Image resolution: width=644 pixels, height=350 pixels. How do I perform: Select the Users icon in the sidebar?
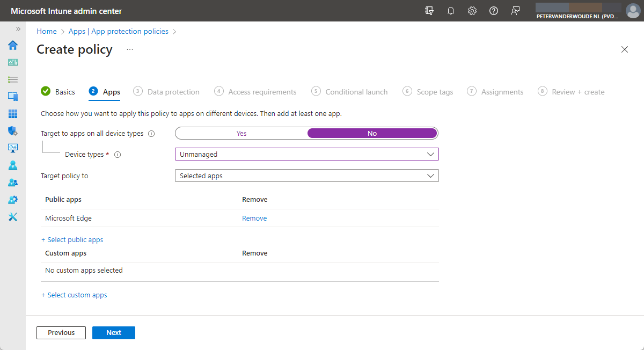tap(12, 165)
